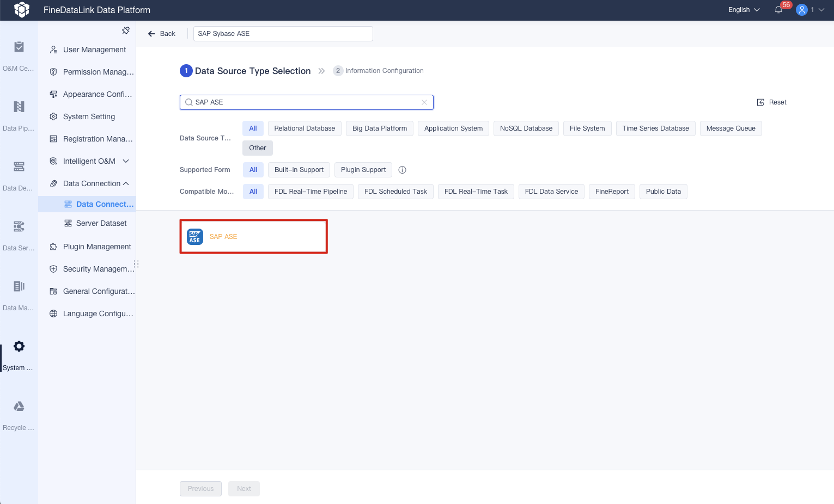Click the SAP ASE search input field
Screen dimensions: 834x504
307,102
